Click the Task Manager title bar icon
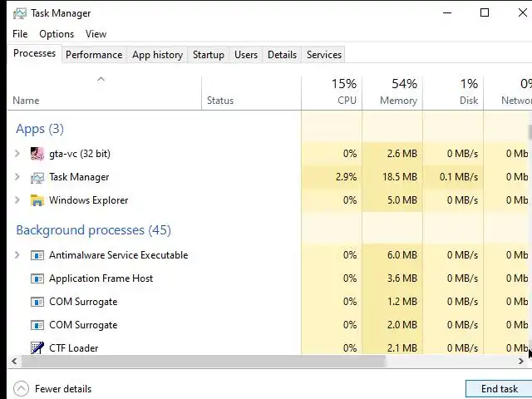This screenshot has height=399, width=532. pos(20,13)
